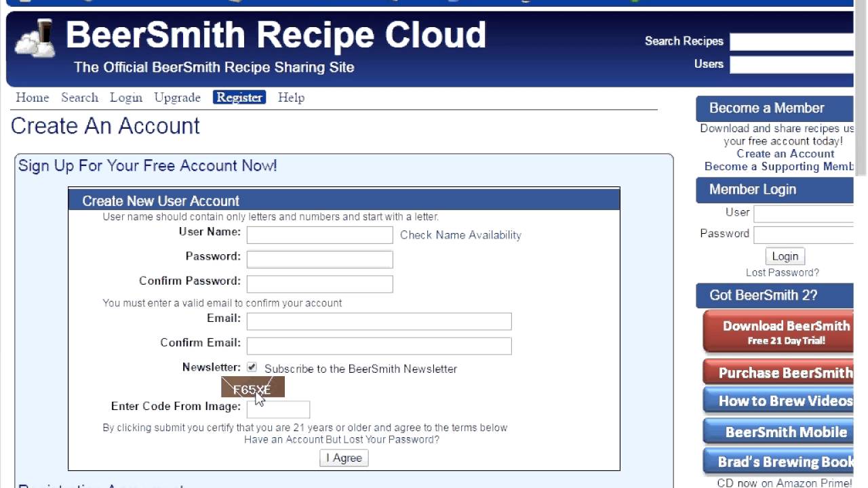868x488 pixels.
Task: Open the Search menu item
Action: pyautogui.click(x=79, y=98)
